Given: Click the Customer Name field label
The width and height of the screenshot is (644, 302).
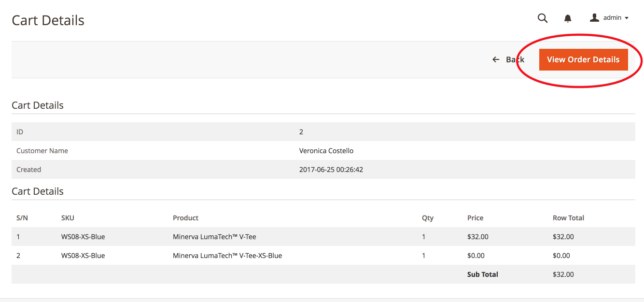Looking at the screenshot, I should [x=42, y=151].
